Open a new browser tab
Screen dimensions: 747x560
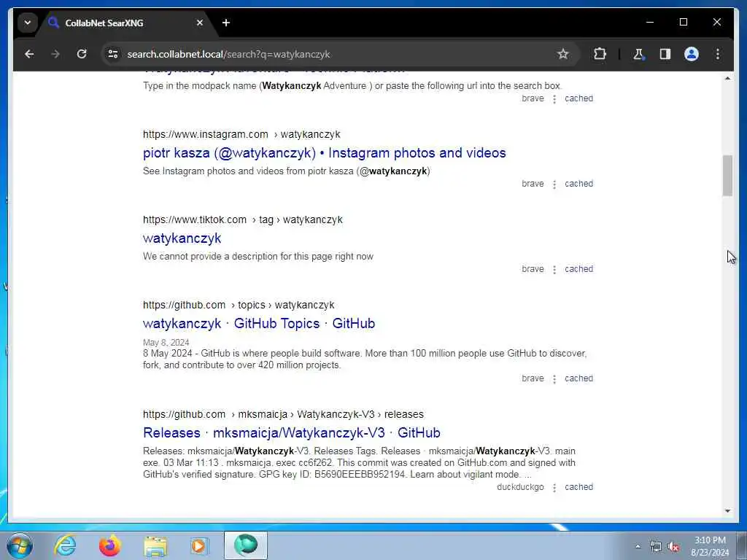tap(226, 23)
